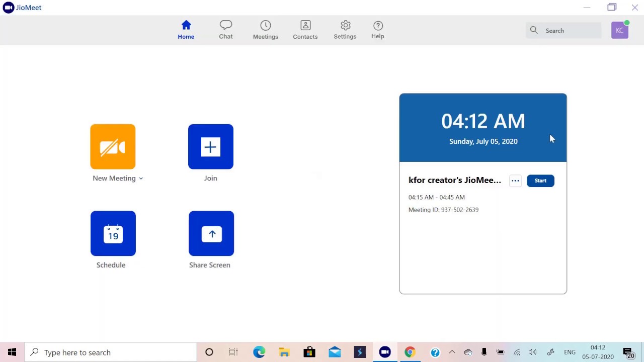The image size is (644, 362).
Task: Open the three-dot options for scheduled meeting
Action: [x=515, y=180]
